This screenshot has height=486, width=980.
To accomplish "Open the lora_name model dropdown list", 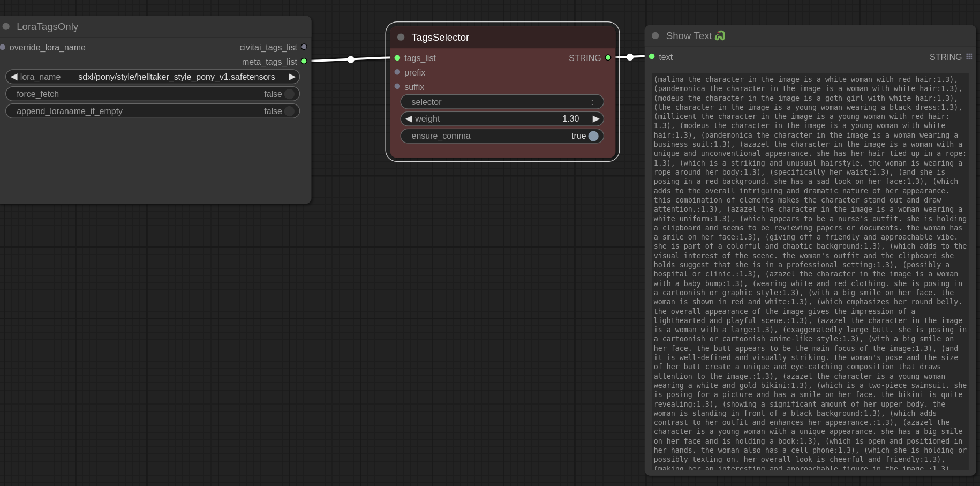I will (176, 77).
